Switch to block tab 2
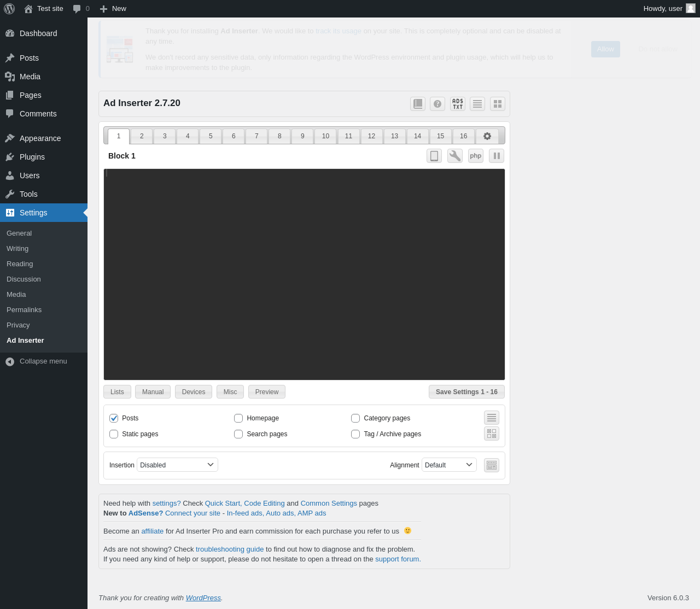Screen dimensions: 700x609 (142, 136)
